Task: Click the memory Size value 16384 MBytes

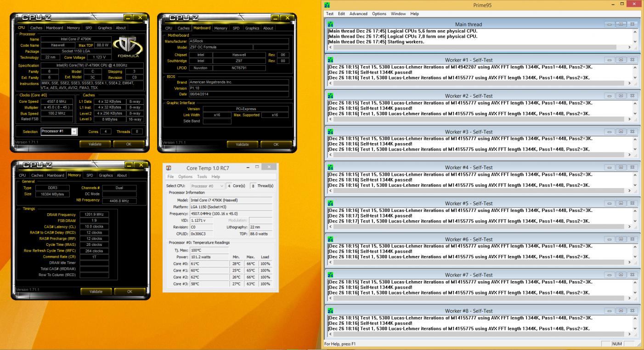Action: tap(52, 194)
